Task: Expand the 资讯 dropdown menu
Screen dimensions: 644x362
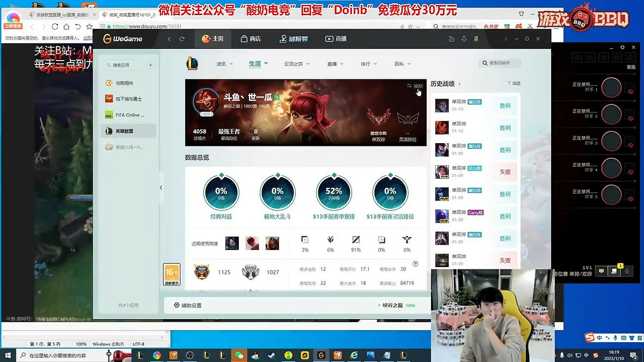Action: coord(224,64)
